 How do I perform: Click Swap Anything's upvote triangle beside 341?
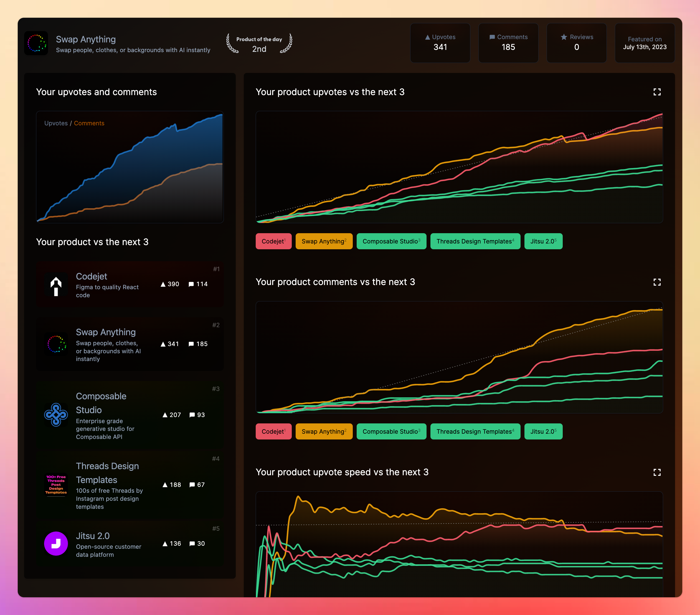click(163, 344)
